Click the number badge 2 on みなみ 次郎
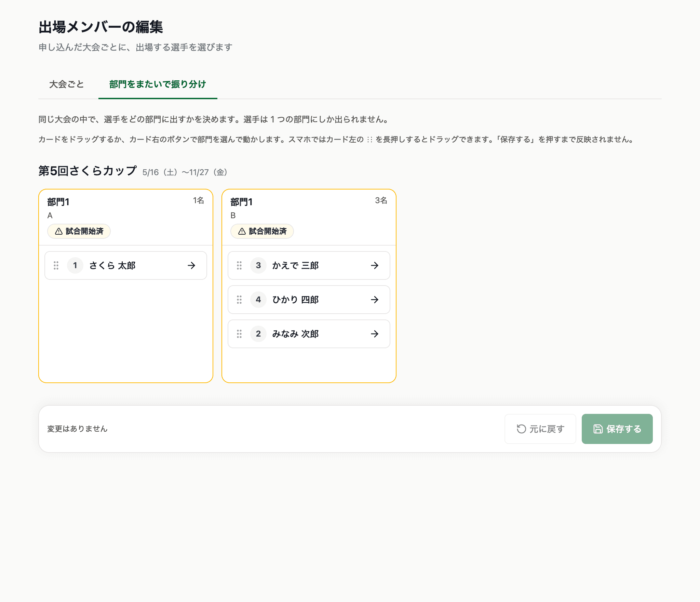 258,334
